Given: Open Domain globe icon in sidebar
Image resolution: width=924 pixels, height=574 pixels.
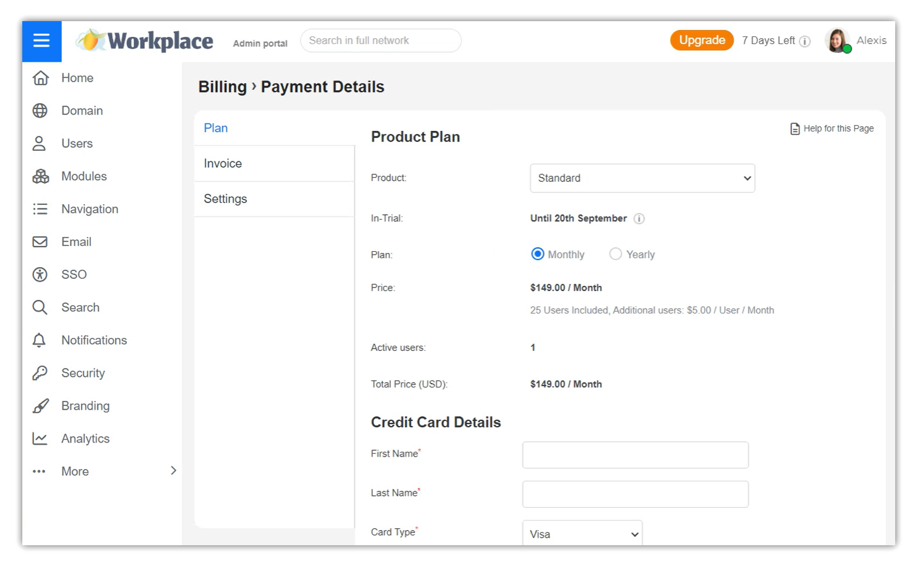Looking at the screenshot, I should [40, 111].
